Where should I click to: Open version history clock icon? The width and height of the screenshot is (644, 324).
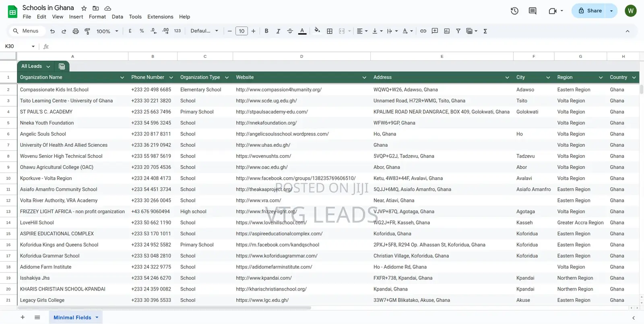click(x=514, y=11)
